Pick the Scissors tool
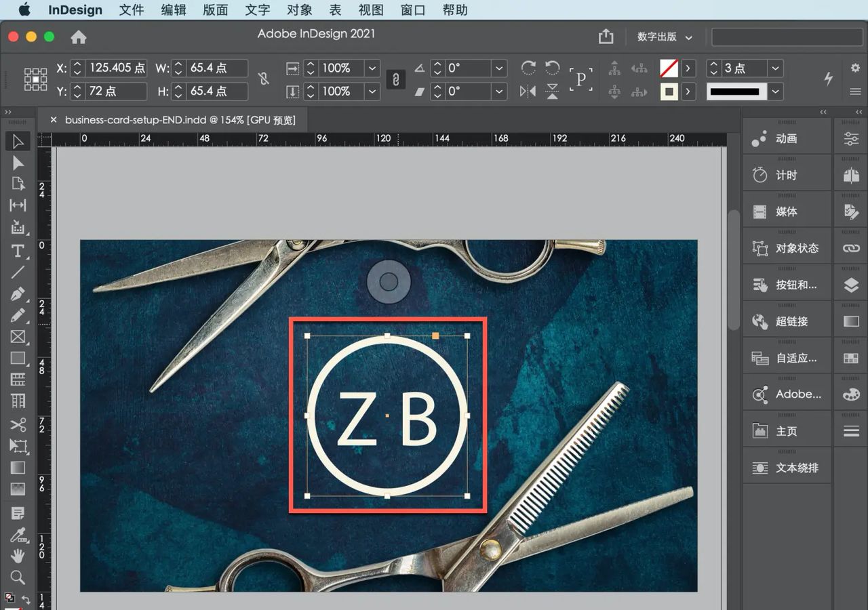Screen dimensions: 868x610 point(18,425)
